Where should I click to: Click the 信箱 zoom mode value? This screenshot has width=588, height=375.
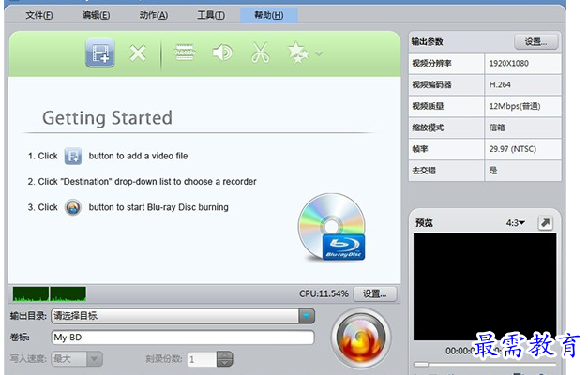point(522,127)
